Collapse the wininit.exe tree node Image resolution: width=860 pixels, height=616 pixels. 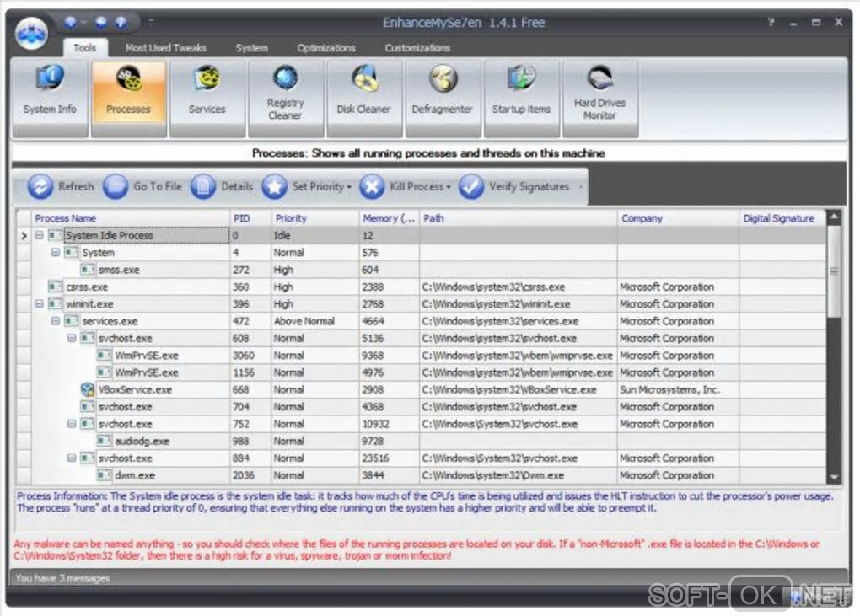click(x=39, y=303)
